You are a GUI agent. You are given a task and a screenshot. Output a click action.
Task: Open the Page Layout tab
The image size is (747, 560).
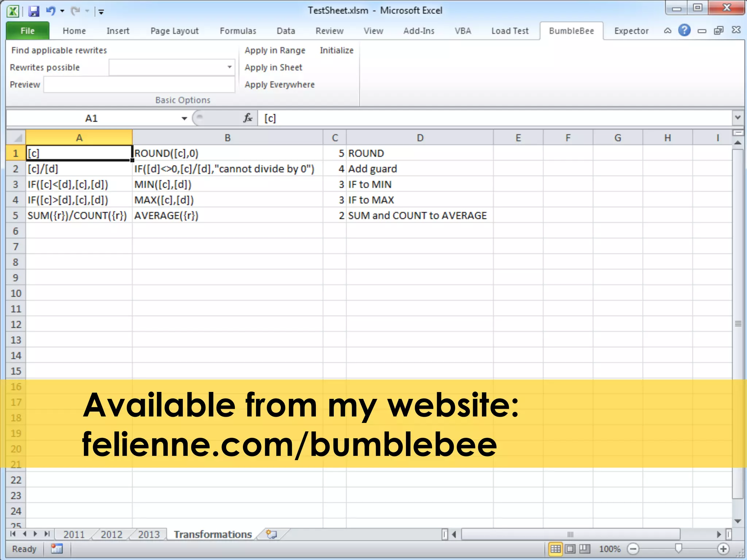(x=174, y=31)
